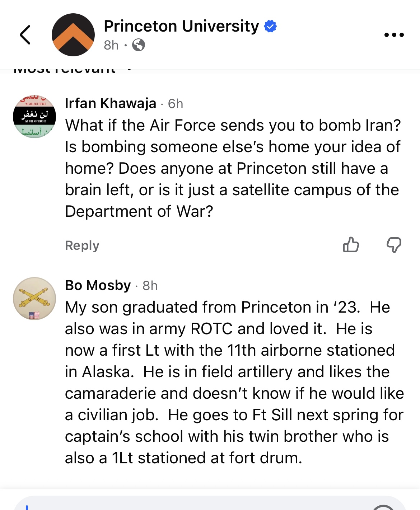Screen dimensions: 420x510
Task: Tap the comment input field
Action: point(210,503)
